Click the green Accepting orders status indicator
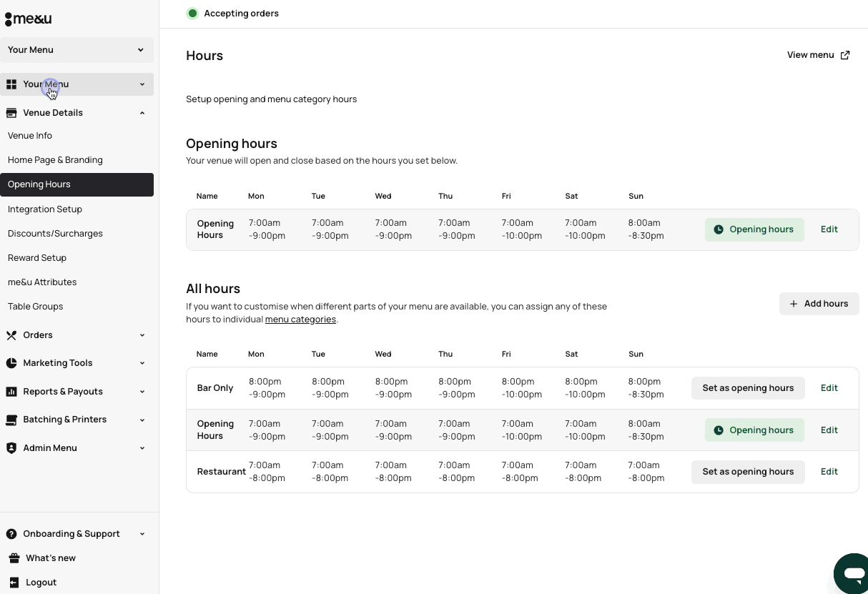This screenshot has height=594, width=868. pos(192,14)
